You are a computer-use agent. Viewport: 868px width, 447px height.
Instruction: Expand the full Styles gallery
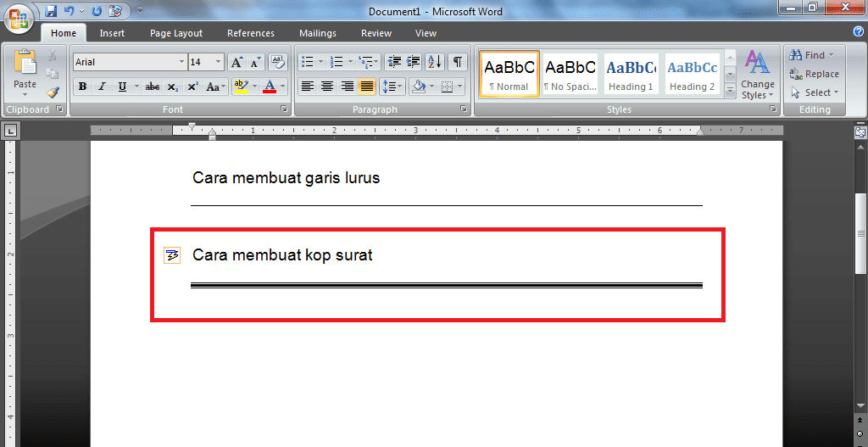730,90
